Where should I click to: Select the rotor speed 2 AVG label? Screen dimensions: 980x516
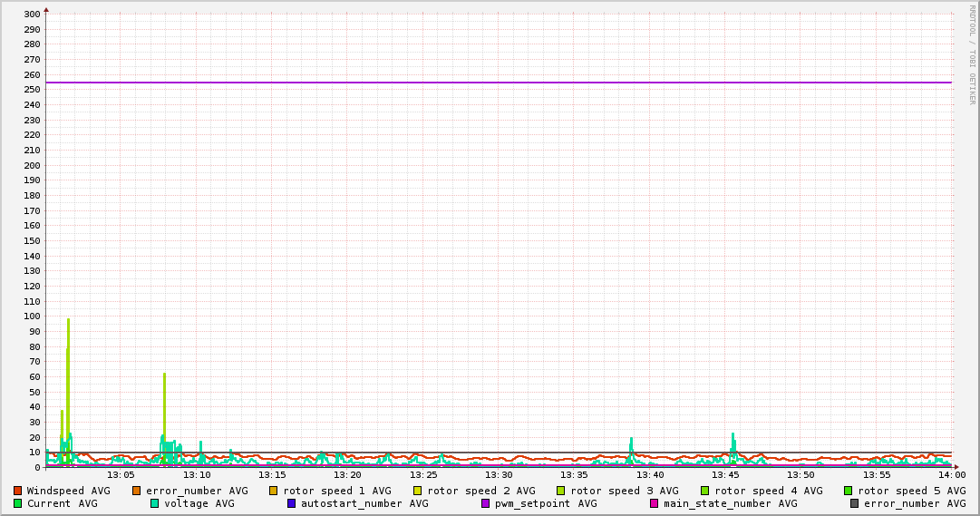coord(481,491)
